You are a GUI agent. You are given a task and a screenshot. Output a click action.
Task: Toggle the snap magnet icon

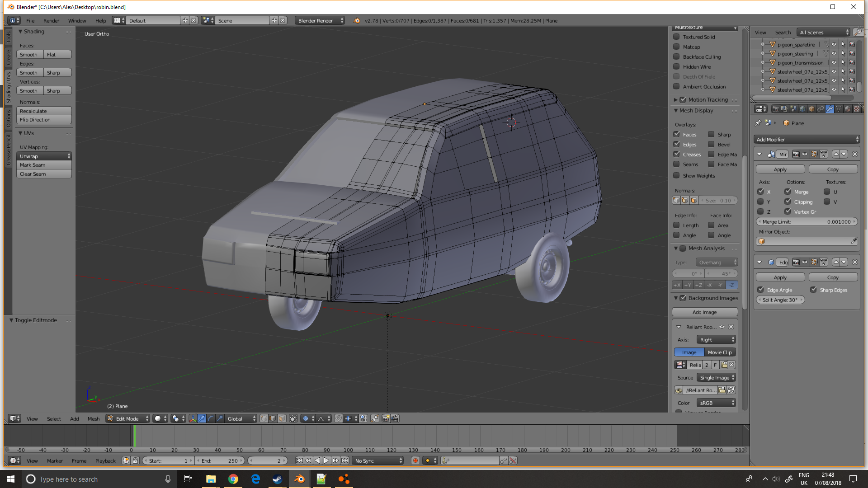pos(339,418)
